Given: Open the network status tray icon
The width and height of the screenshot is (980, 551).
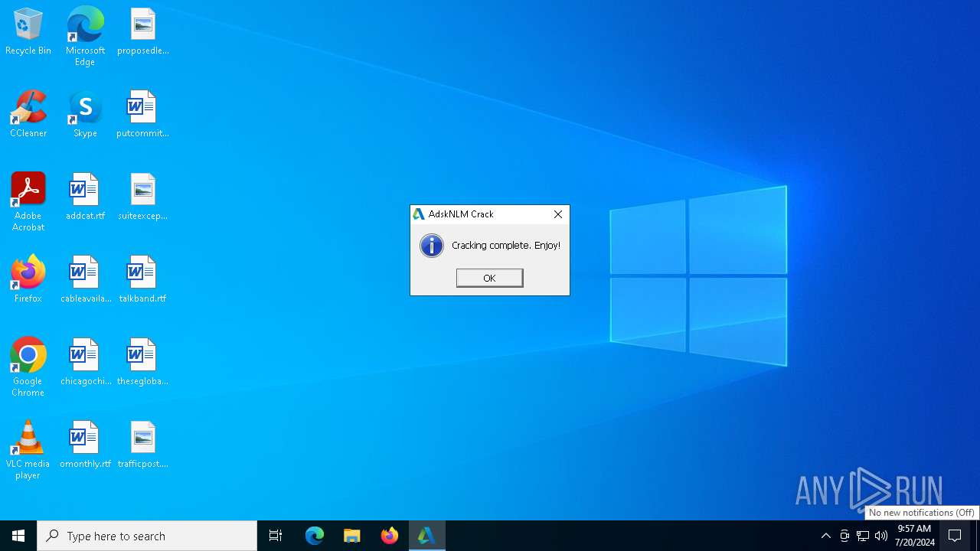Looking at the screenshot, I should point(863,536).
